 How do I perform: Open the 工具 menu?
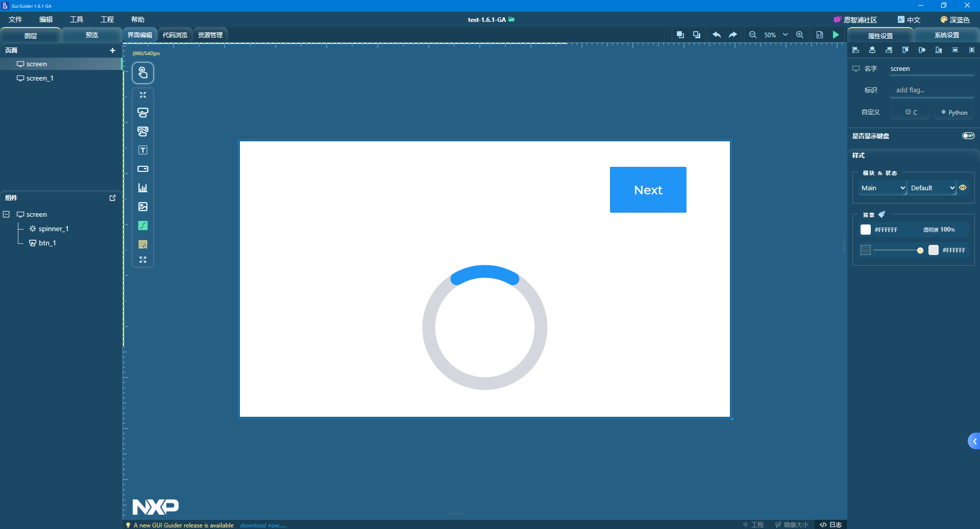[x=77, y=19]
